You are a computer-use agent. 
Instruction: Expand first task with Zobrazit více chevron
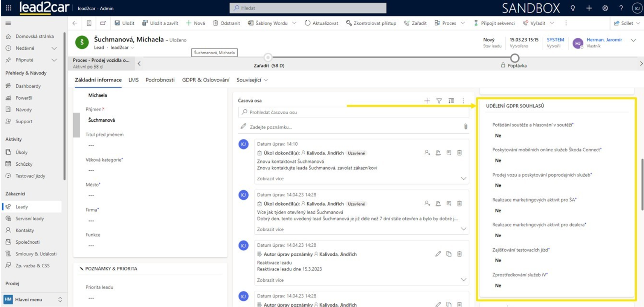[x=463, y=179]
